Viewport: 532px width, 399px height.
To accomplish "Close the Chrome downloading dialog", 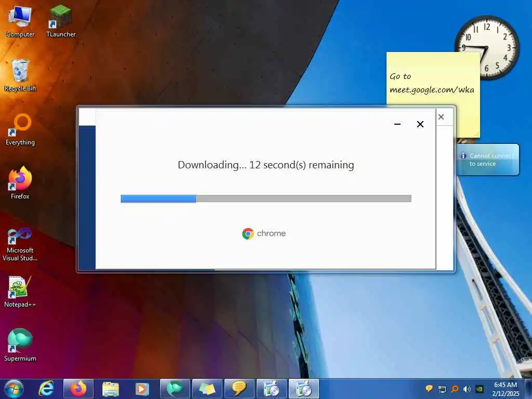I will (x=420, y=124).
